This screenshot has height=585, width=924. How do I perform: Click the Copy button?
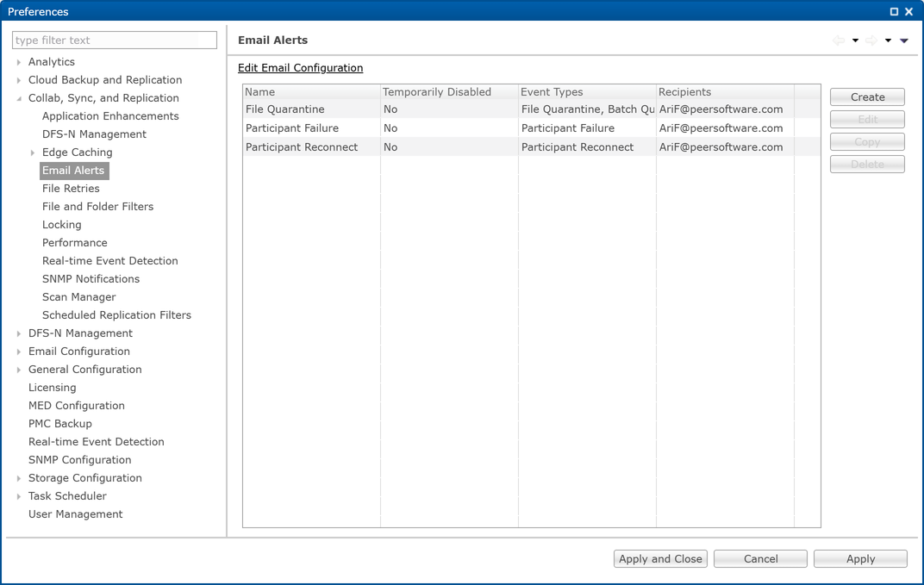click(867, 142)
